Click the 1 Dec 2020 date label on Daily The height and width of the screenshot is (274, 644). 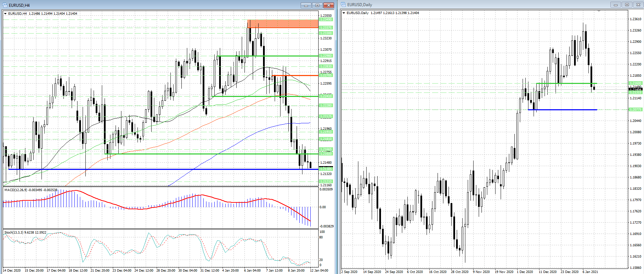525,272
